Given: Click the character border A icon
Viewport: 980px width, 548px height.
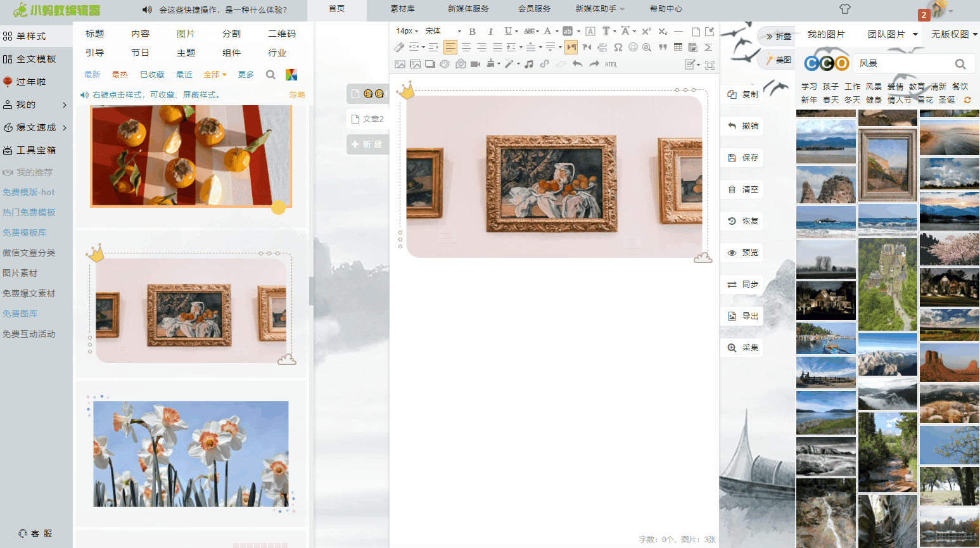Looking at the screenshot, I should [x=590, y=31].
